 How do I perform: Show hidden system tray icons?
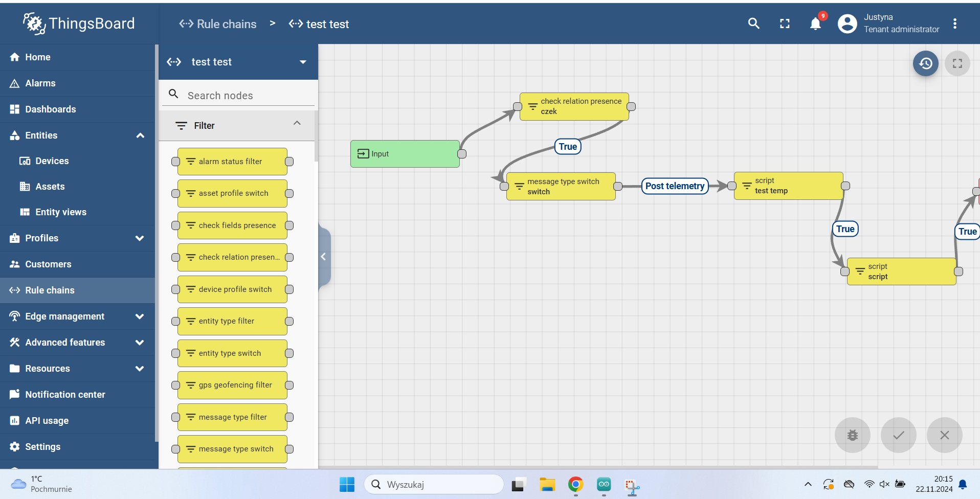[808, 484]
